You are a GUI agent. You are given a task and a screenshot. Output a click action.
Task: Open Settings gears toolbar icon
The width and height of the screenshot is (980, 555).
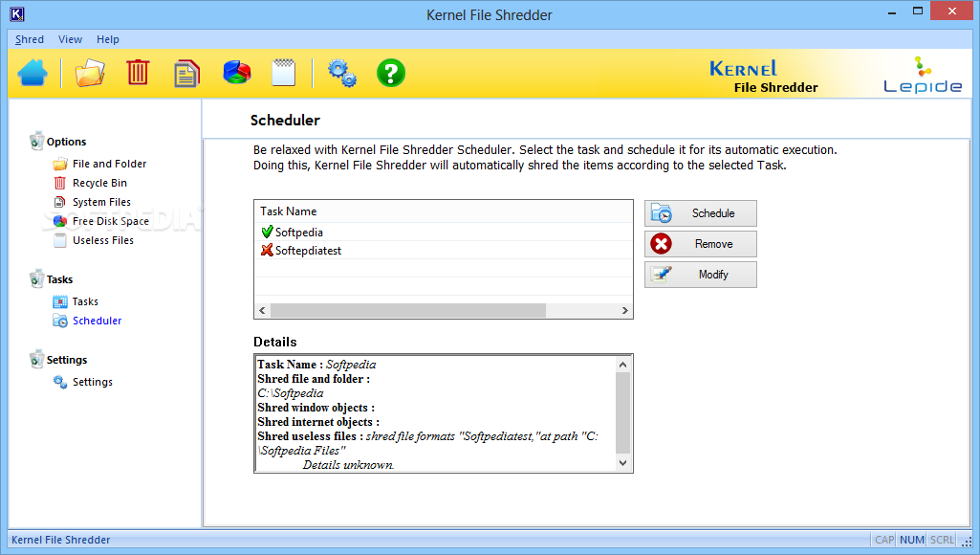coord(342,73)
